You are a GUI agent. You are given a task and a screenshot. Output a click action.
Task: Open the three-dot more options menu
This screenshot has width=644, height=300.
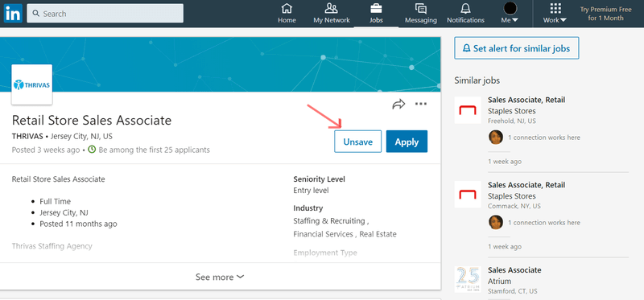click(420, 105)
